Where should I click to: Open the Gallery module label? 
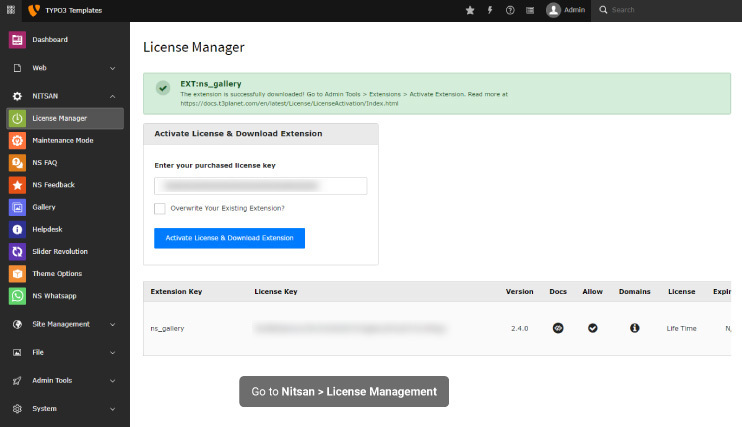[44, 207]
